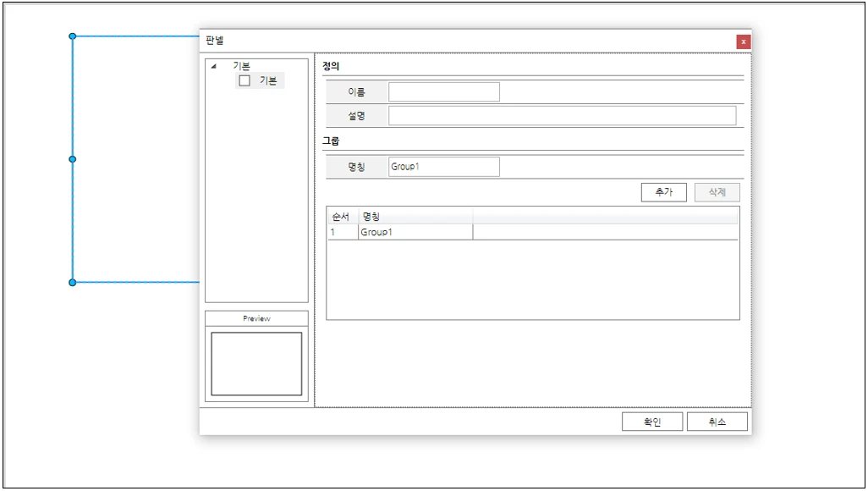Close the 판넬 dialog with red X
Viewport: 868px width, 491px height.
coord(744,42)
